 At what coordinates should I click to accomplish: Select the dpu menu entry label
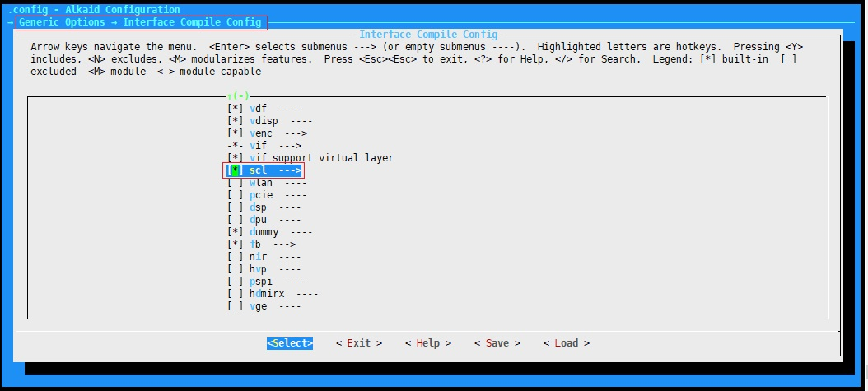[x=258, y=220]
